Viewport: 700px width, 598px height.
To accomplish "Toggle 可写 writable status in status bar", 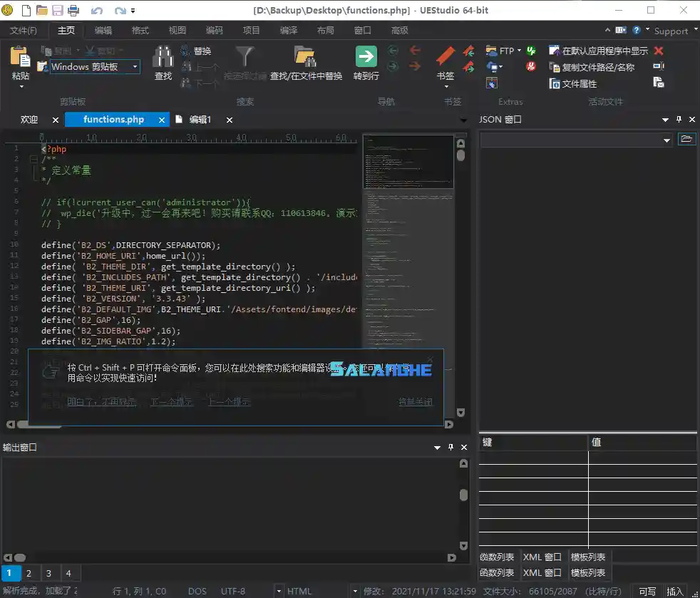I will tap(647, 591).
